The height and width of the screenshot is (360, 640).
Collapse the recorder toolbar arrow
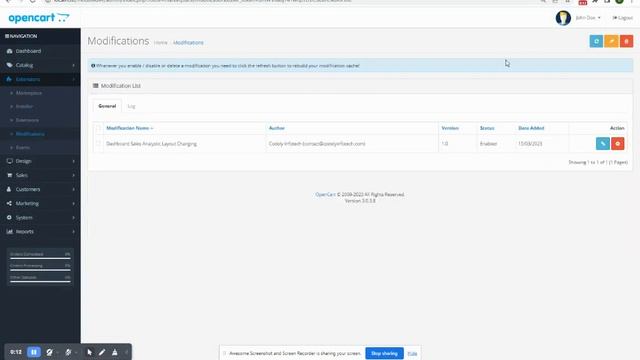[x=127, y=352]
